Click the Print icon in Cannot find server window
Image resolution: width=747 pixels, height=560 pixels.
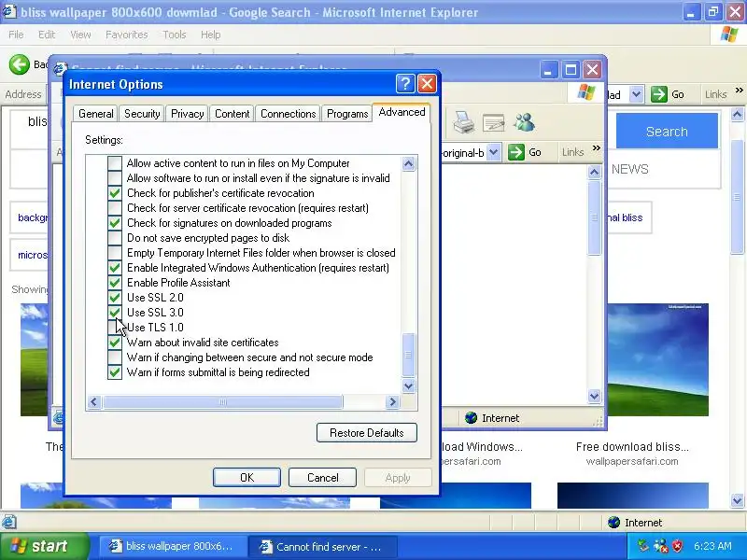[463, 122]
